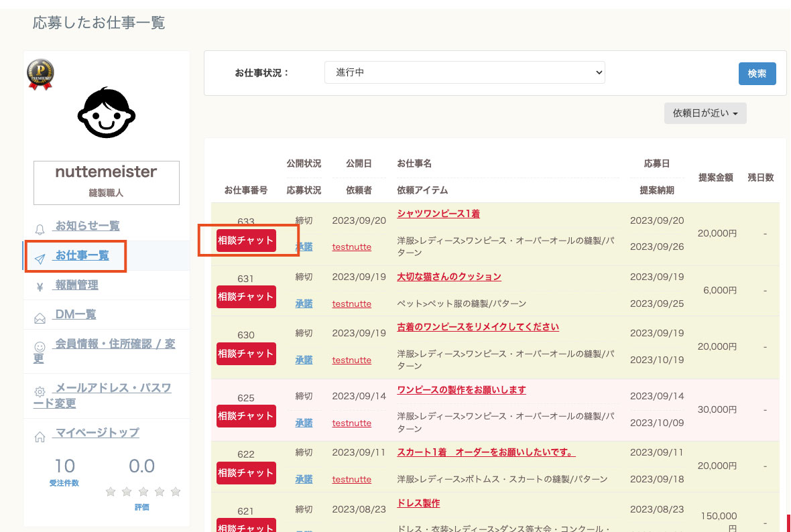This screenshot has height=532, width=791.
Task: Click 承諾 link in job 633 row
Action: (x=304, y=247)
